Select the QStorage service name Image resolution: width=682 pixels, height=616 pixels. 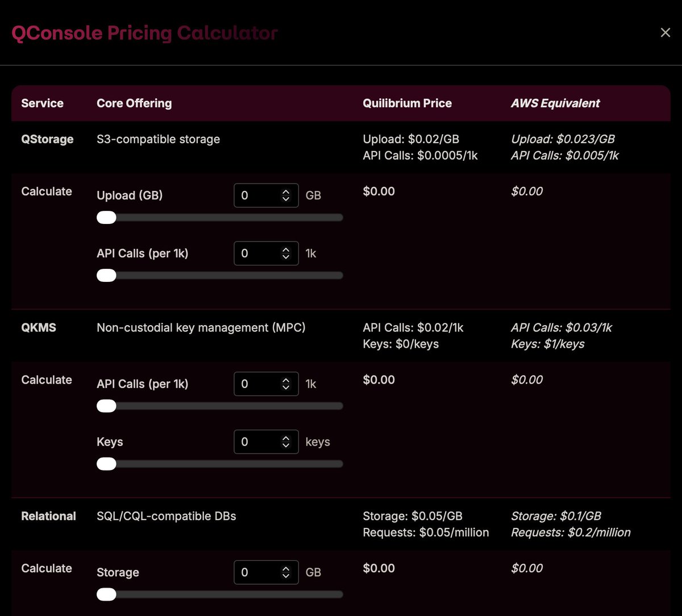(47, 139)
